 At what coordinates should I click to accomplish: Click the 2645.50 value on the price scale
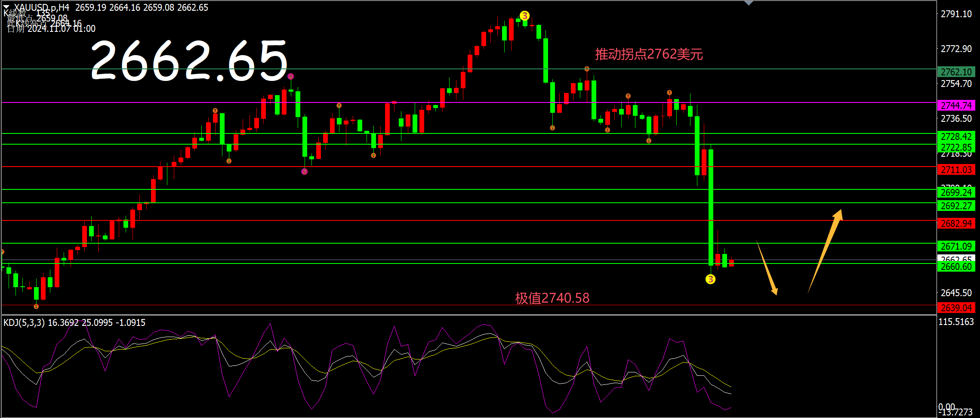pyautogui.click(x=956, y=293)
